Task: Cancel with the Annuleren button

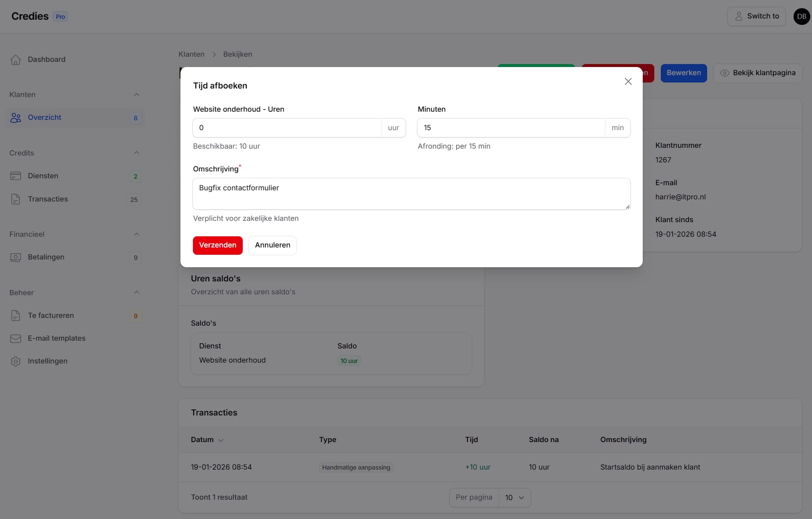Action: 272,245
